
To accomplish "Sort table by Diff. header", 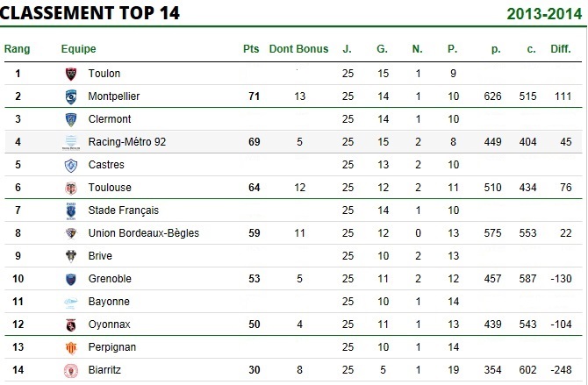I will click(561, 49).
